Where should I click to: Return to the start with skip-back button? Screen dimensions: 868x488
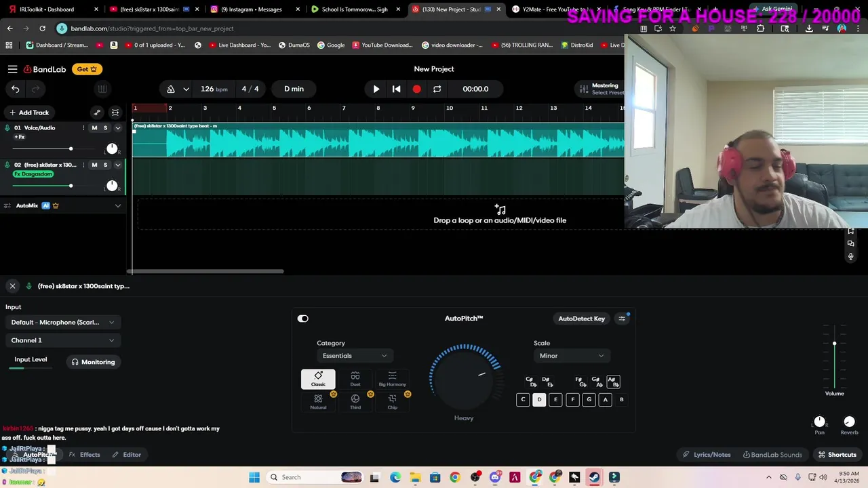[397, 89]
